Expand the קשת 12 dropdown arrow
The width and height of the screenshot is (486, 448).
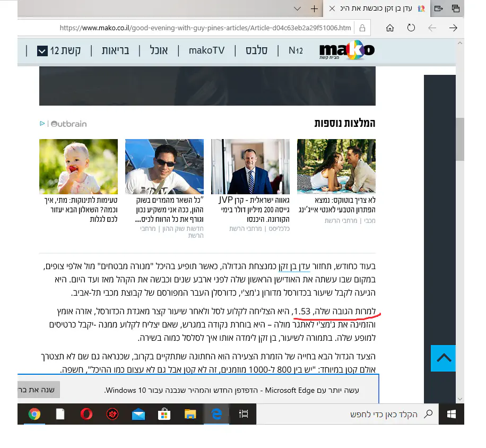42,51
